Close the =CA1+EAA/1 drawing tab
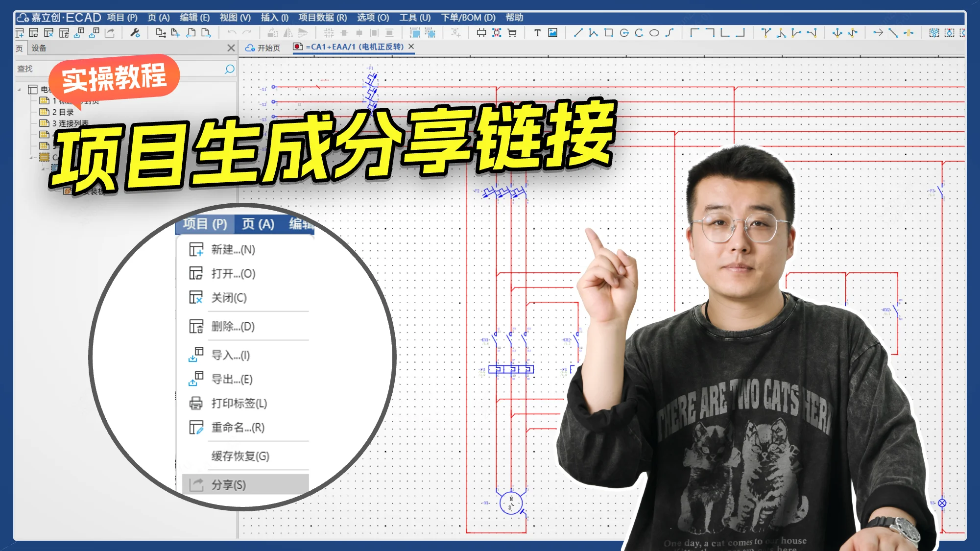980x551 pixels. point(411,47)
